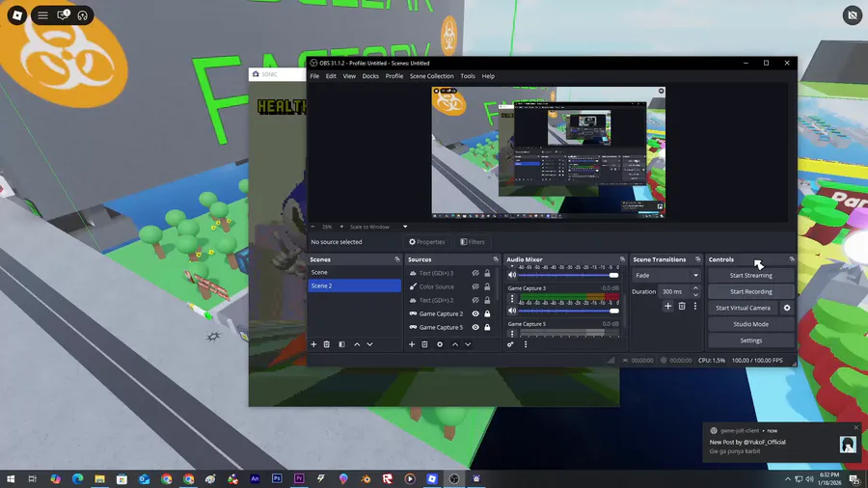The image size is (868, 488).
Task: Click Start Recording button
Action: pyautogui.click(x=750, y=291)
